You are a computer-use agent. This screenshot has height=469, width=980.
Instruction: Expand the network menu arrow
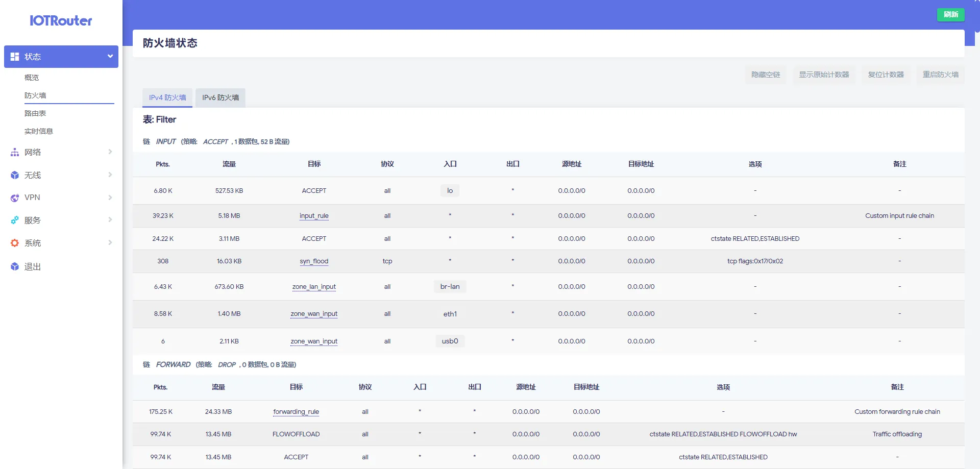110,152
